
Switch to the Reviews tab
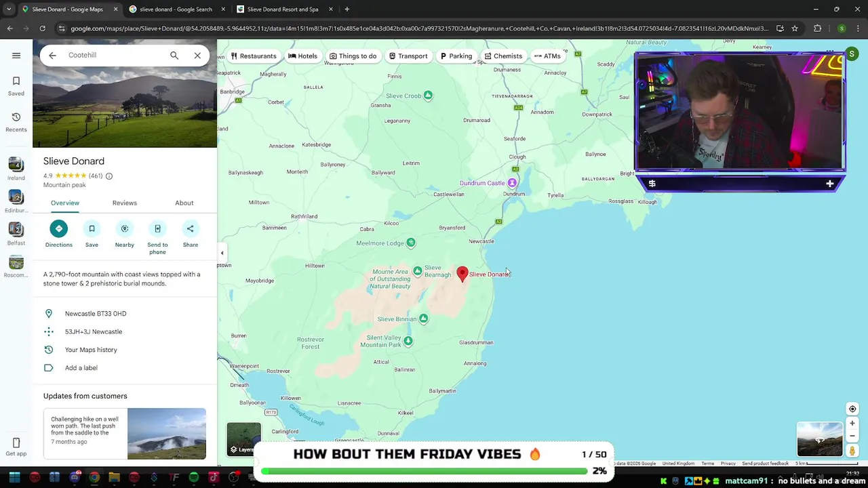(125, 203)
